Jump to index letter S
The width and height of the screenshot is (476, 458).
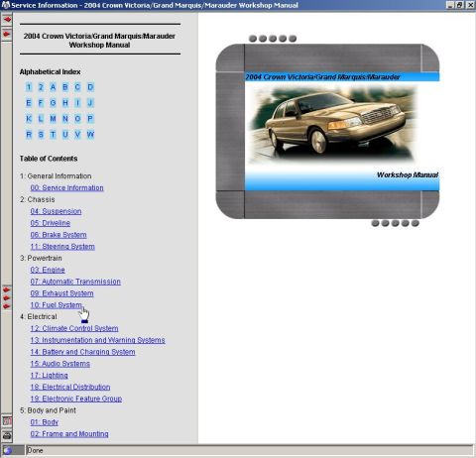(41, 135)
